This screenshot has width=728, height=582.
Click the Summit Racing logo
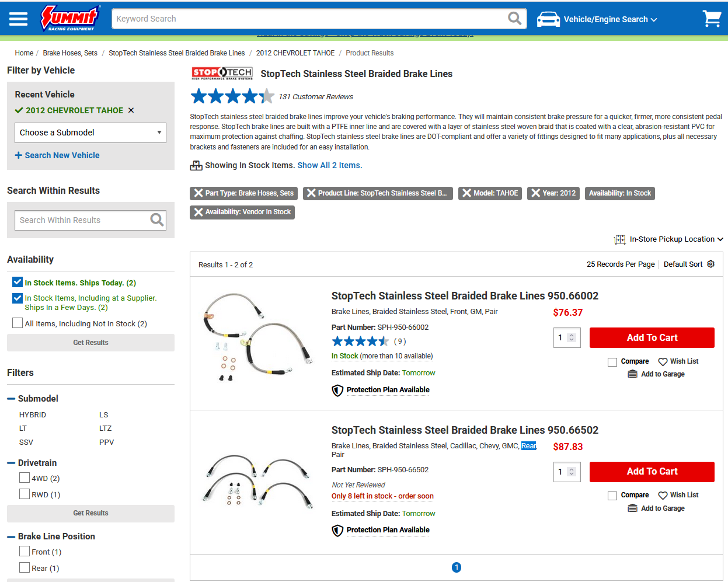click(x=70, y=18)
